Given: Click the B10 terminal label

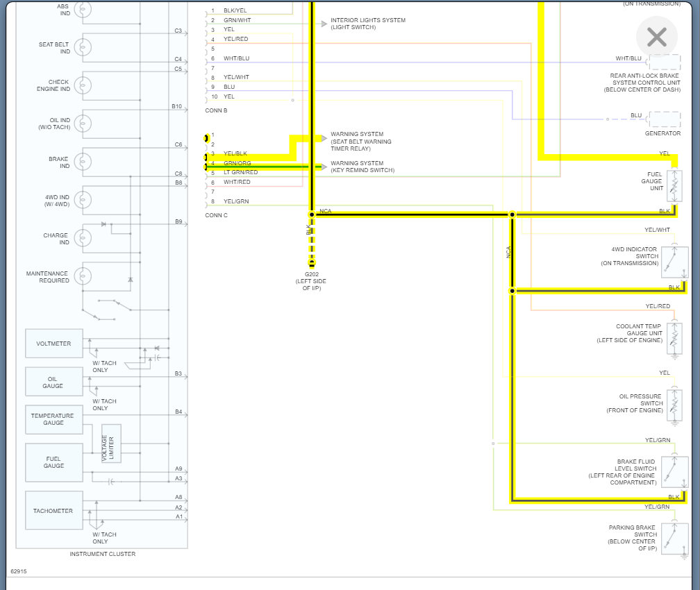Looking at the screenshot, I should pos(177,106).
